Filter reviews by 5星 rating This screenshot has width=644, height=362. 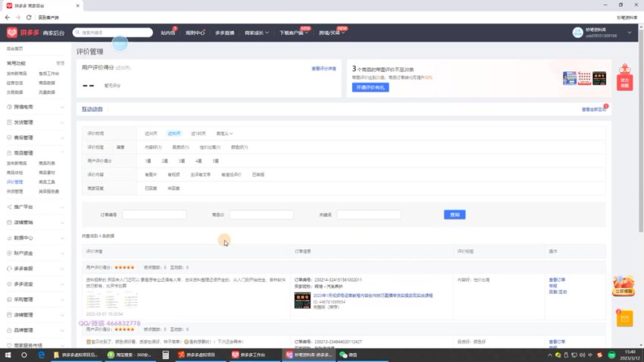215,161
